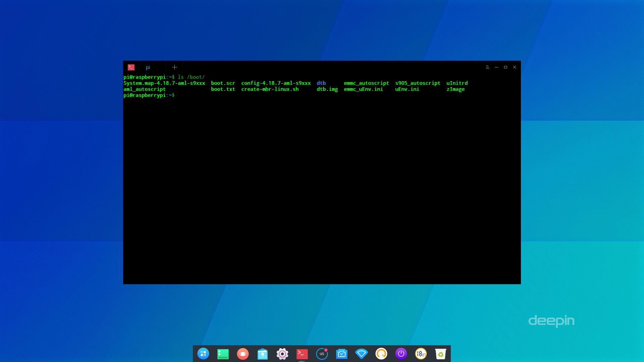Close the terminal window

[515, 67]
